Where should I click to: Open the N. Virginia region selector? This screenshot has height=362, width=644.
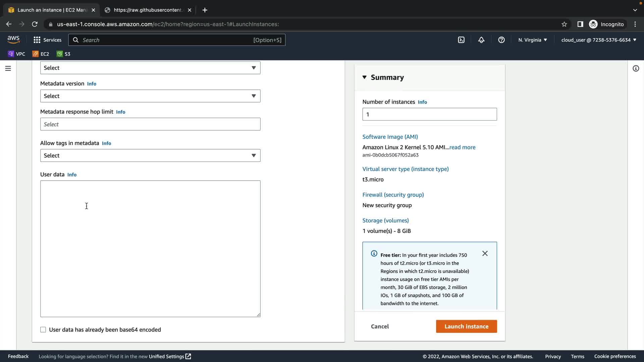click(x=532, y=40)
